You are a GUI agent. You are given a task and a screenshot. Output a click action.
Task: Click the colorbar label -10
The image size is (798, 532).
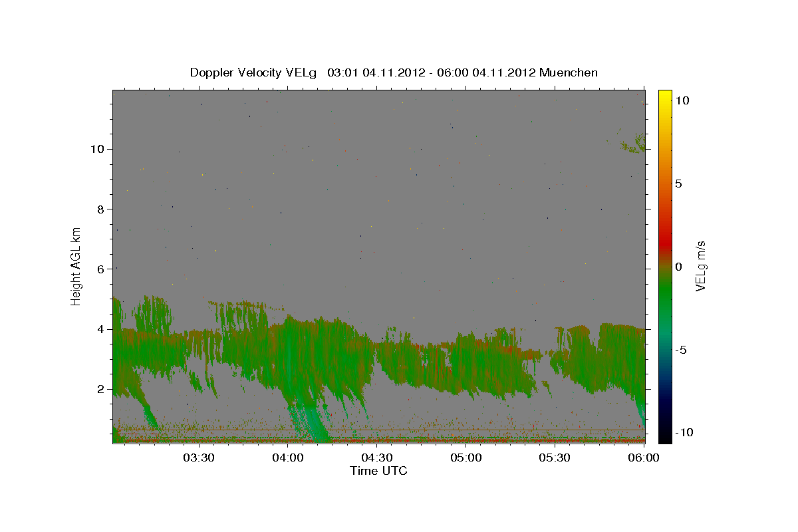tap(683, 433)
